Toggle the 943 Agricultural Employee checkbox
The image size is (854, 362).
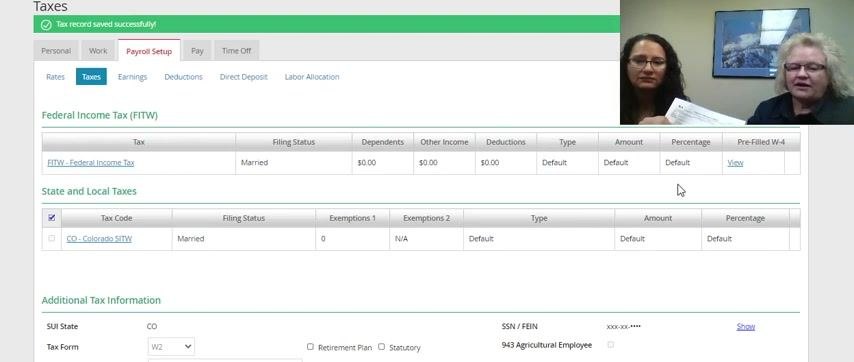pyautogui.click(x=611, y=345)
